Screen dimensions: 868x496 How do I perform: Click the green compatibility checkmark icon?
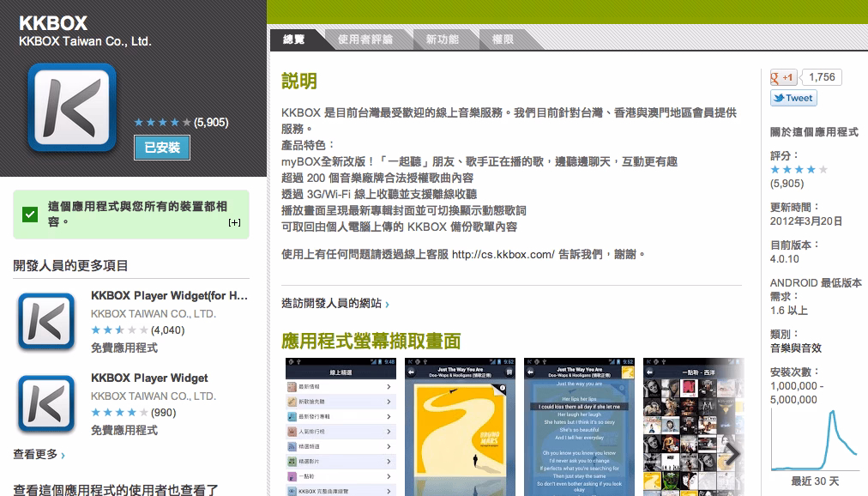coord(30,215)
